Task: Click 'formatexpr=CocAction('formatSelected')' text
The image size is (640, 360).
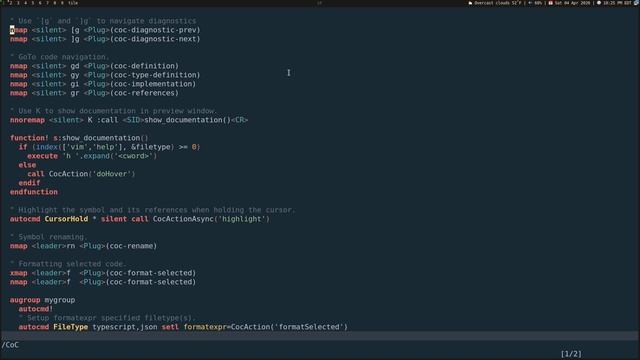Action: click(x=265, y=326)
